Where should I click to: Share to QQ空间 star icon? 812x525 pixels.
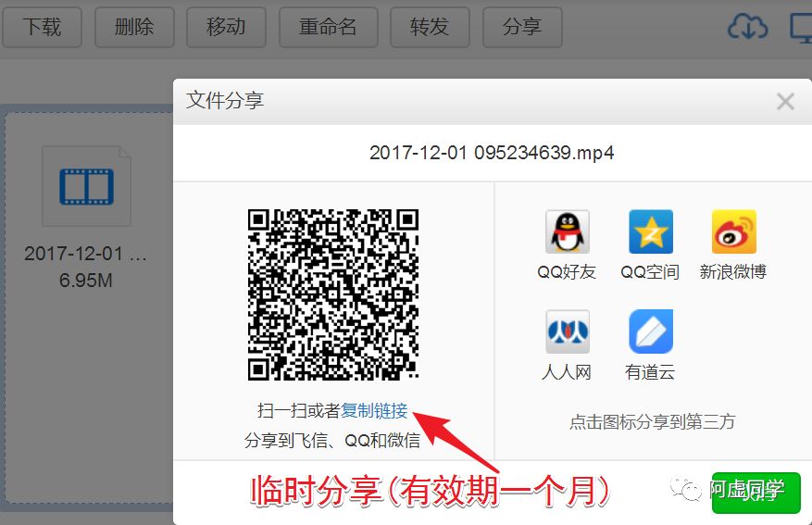[650, 231]
